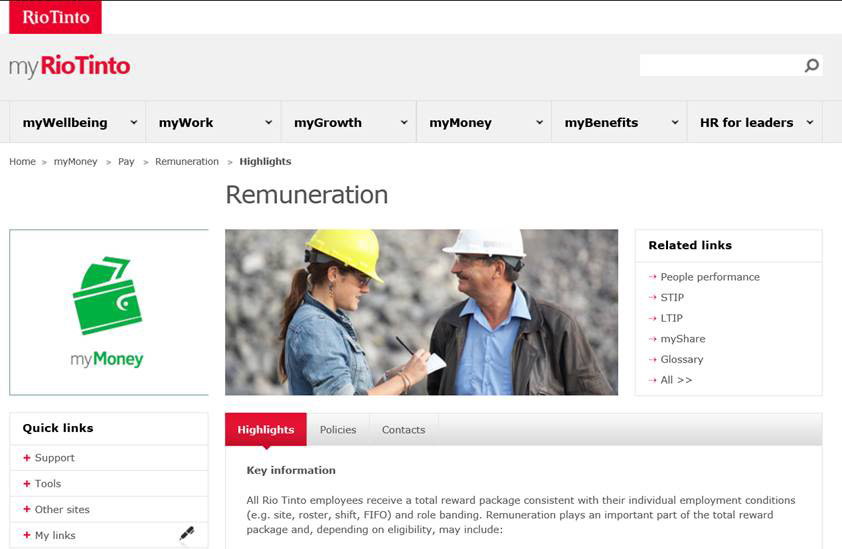Screen dimensions: 842x549
Task: Click the pen edit icon beside My links
Action: [187, 533]
